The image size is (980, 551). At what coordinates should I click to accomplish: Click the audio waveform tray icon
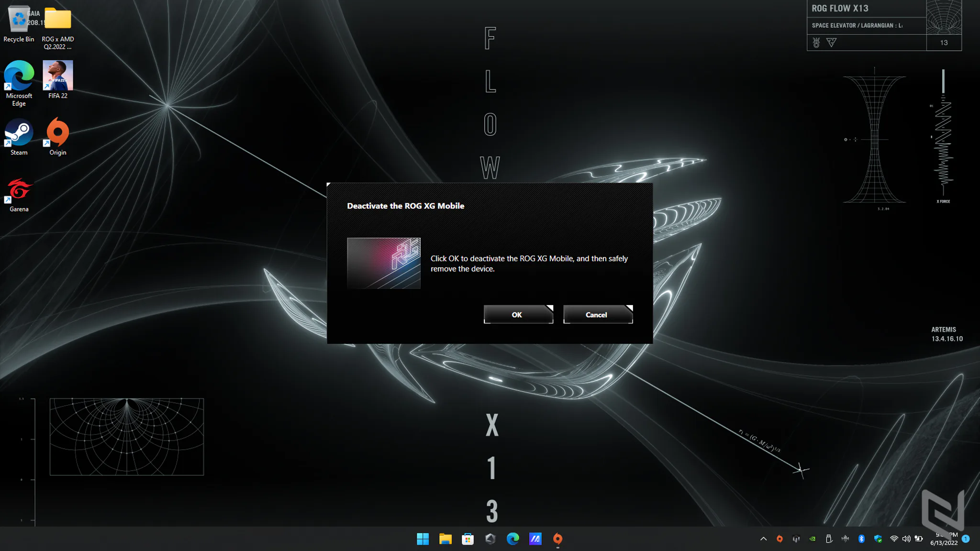pos(845,539)
